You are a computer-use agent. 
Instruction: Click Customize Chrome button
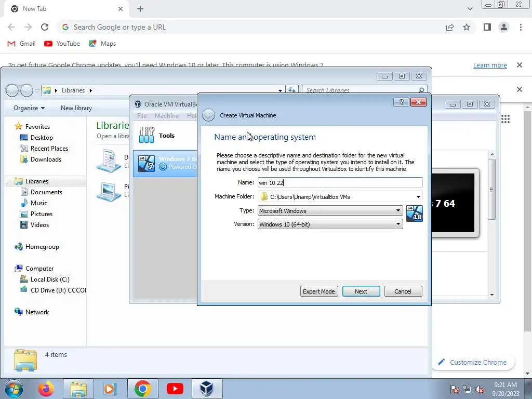point(473,362)
